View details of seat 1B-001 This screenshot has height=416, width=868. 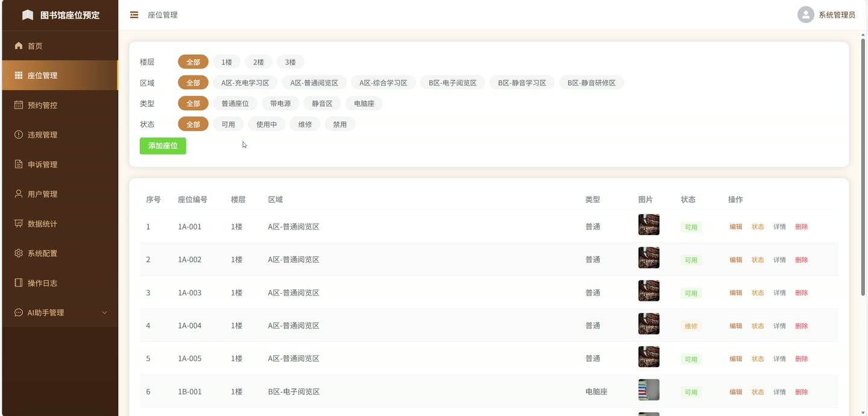(x=779, y=392)
